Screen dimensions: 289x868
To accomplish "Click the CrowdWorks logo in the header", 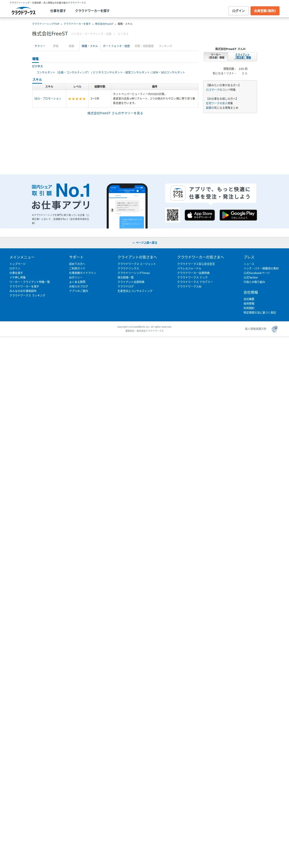I will pos(24,11).
